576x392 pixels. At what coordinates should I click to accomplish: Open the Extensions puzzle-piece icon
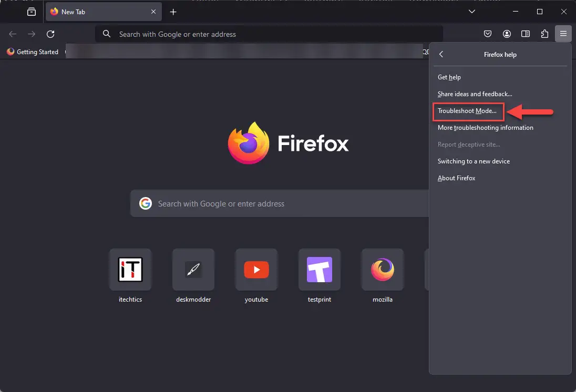(x=544, y=34)
